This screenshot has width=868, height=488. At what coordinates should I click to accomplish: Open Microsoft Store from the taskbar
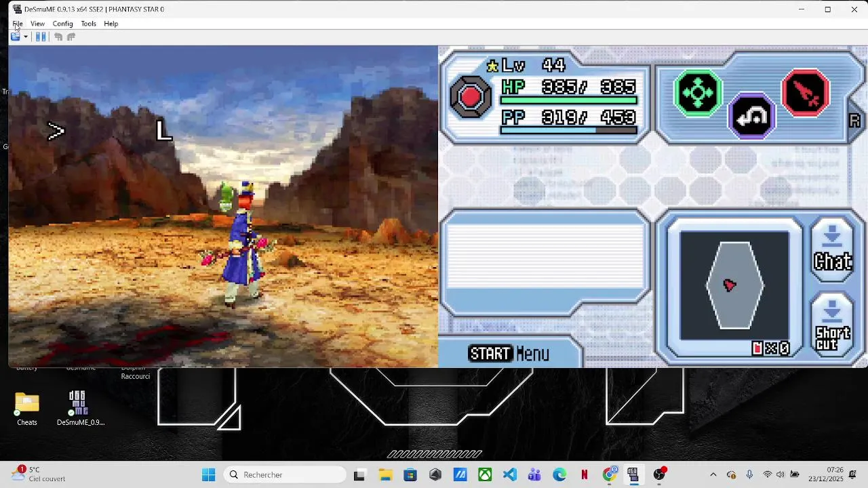(x=410, y=475)
